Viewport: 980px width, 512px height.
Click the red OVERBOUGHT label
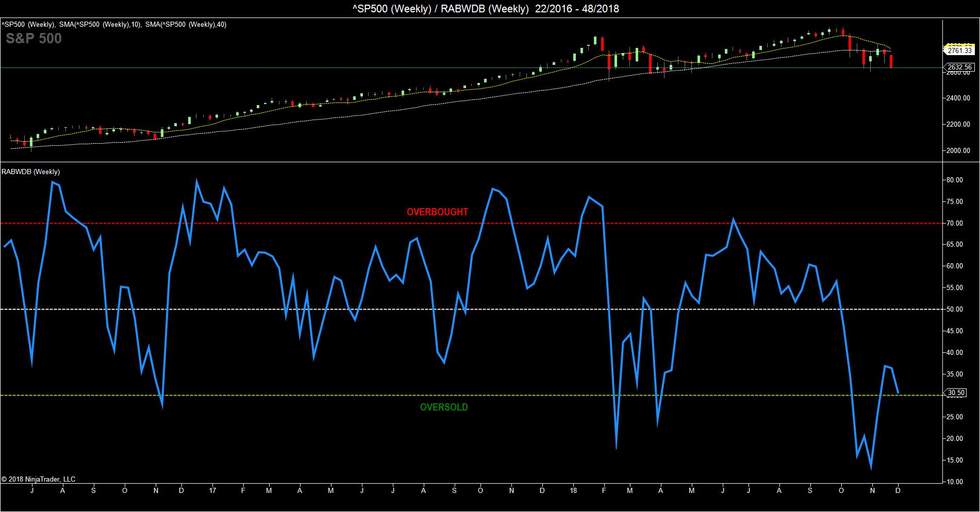click(x=437, y=212)
